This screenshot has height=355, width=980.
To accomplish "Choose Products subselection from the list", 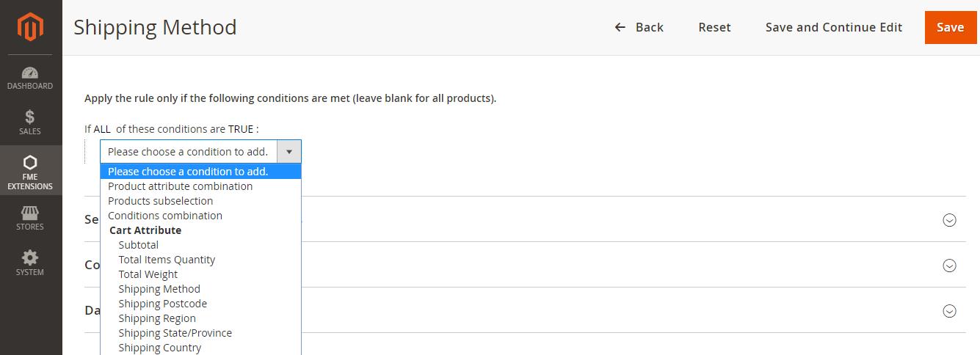I will (x=160, y=201).
